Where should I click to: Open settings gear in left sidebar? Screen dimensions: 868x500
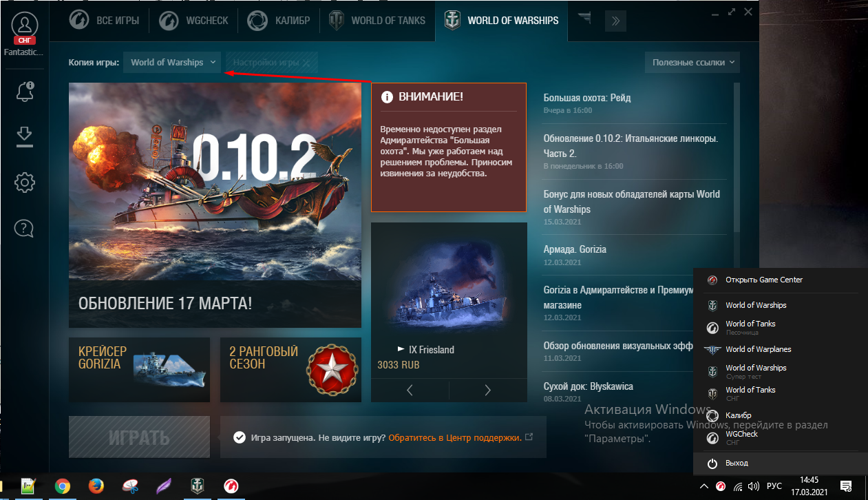(25, 183)
